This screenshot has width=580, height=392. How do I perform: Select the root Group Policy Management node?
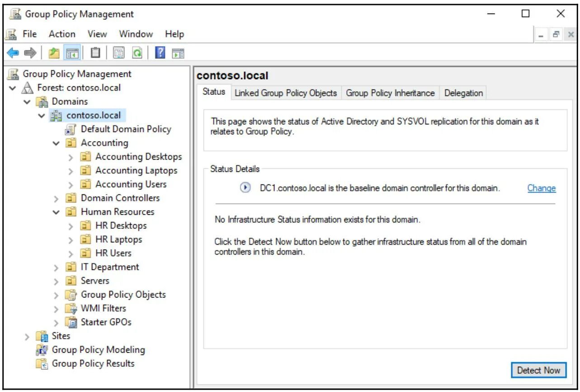(x=77, y=74)
